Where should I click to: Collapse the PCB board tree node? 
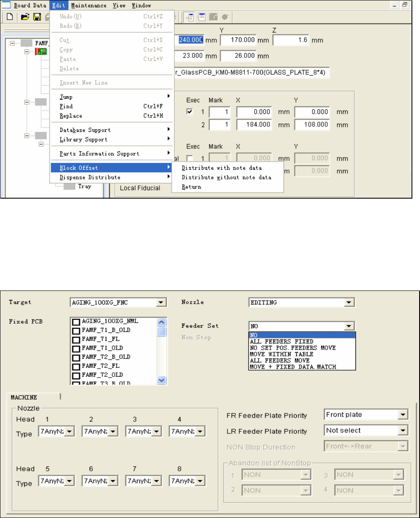27,51
